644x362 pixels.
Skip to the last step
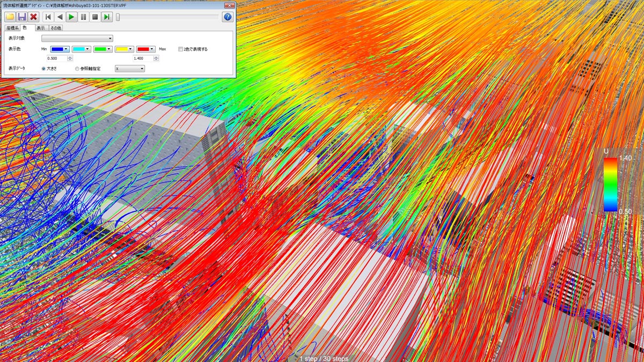107,17
